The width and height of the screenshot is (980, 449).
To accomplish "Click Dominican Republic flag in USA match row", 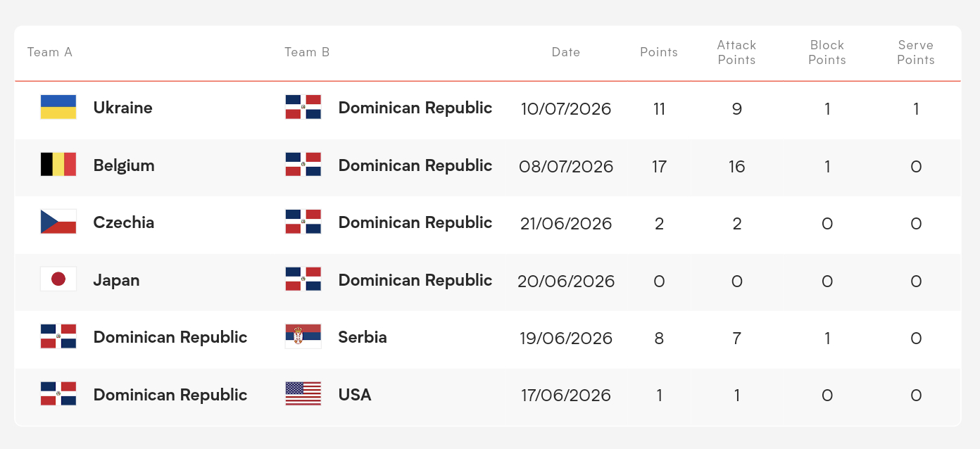I will pos(58,394).
